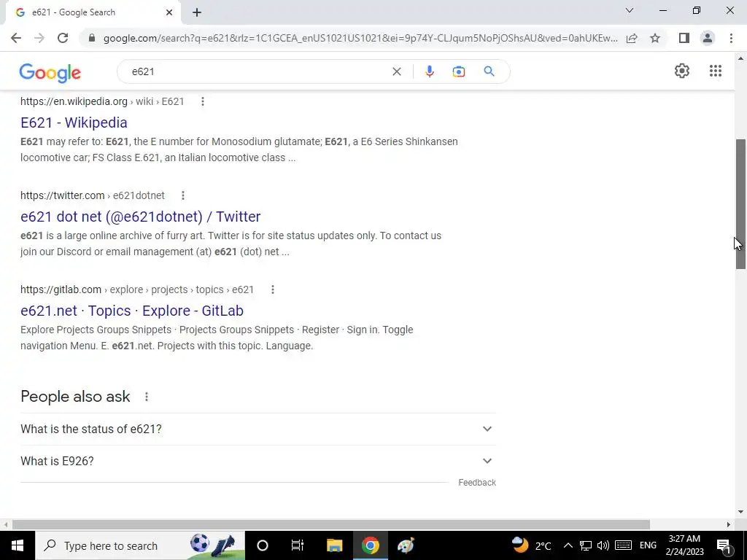747x560 pixels.
Task: Click the scroll up arrow
Action: pyautogui.click(x=740, y=58)
